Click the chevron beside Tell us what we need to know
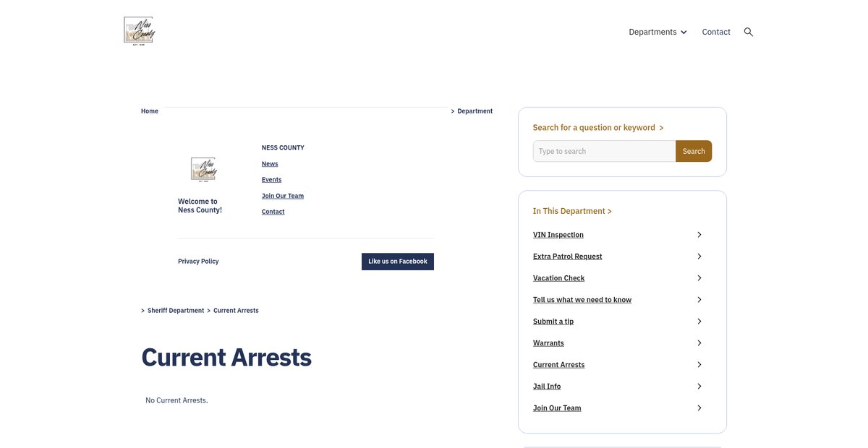The height and width of the screenshot is (448, 868). 699,300
